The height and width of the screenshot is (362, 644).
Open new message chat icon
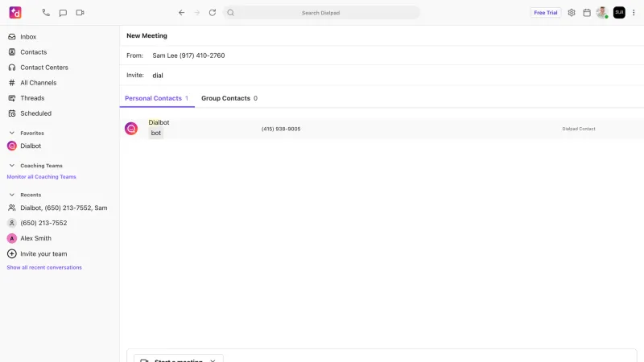(x=63, y=13)
